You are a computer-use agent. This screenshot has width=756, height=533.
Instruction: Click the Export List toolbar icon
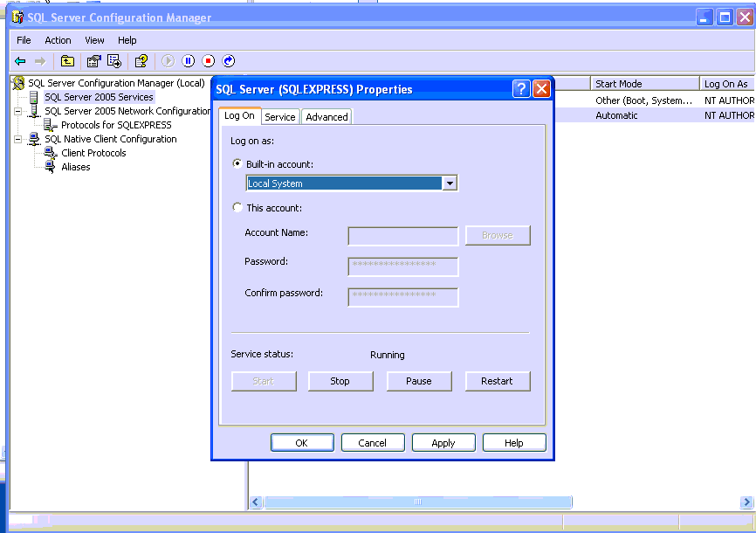114,61
